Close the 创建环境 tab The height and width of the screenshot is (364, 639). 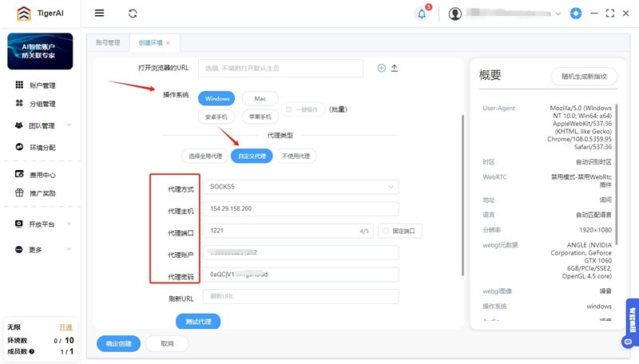(168, 43)
